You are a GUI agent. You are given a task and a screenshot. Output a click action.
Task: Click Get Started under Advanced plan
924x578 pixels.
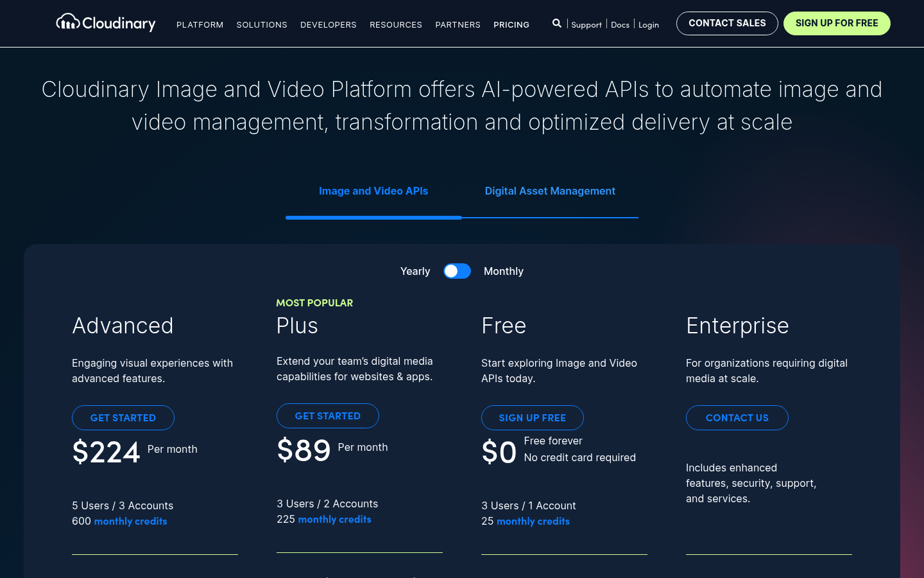[x=123, y=417]
